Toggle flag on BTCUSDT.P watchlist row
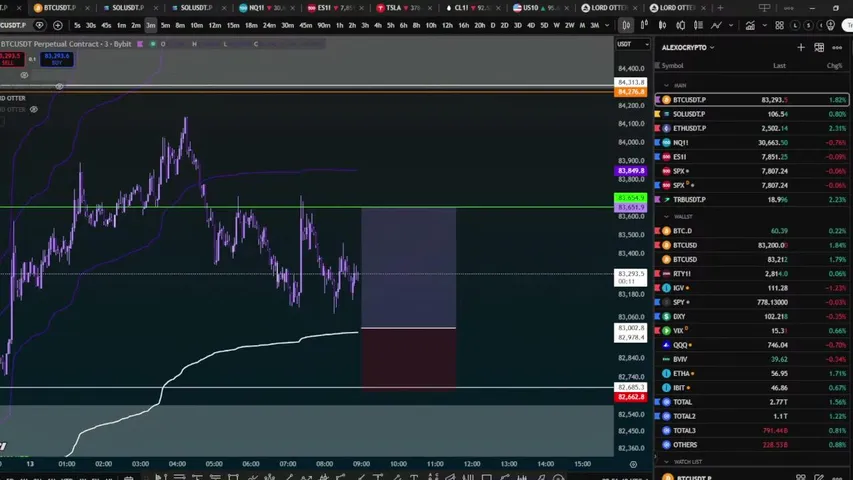Image resolution: width=853 pixels, height=480 pixels. [658, 100]
